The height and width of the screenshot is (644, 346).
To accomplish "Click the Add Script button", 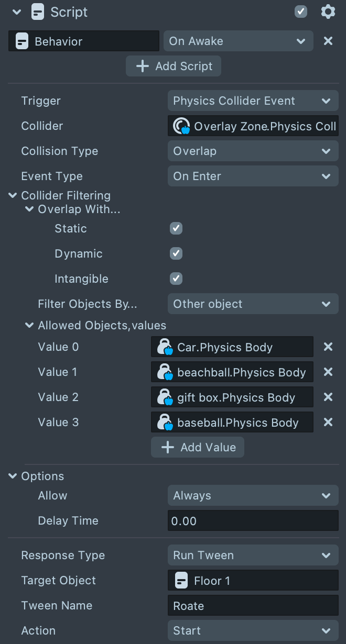I will tap(174, 66).
